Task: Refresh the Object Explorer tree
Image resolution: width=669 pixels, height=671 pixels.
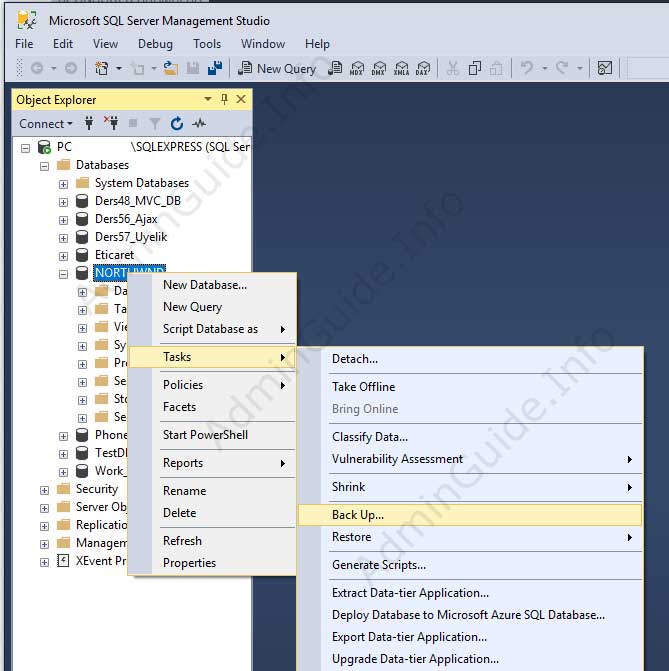Action: [x=177, y=124]
